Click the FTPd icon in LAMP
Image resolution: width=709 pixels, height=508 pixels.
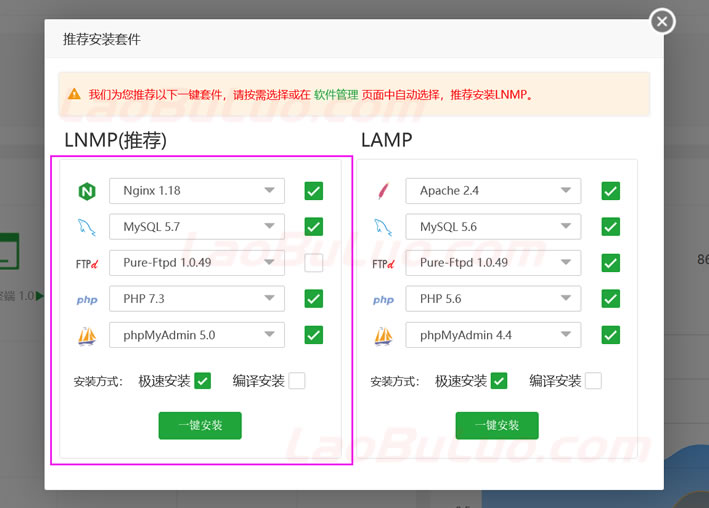(x=383, y=264)
